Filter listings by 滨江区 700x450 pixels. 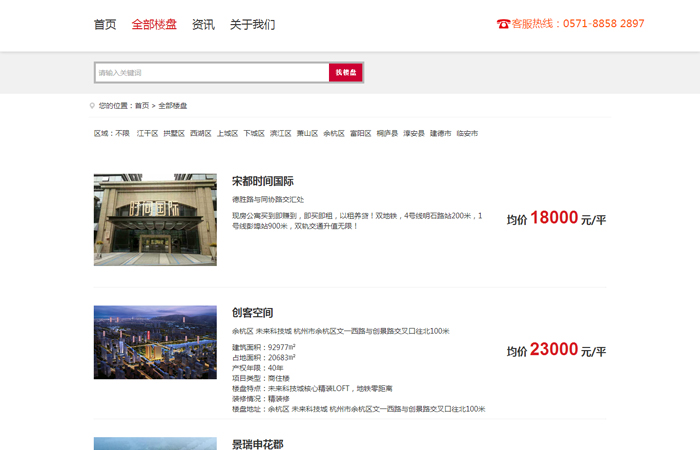(281, 133)
